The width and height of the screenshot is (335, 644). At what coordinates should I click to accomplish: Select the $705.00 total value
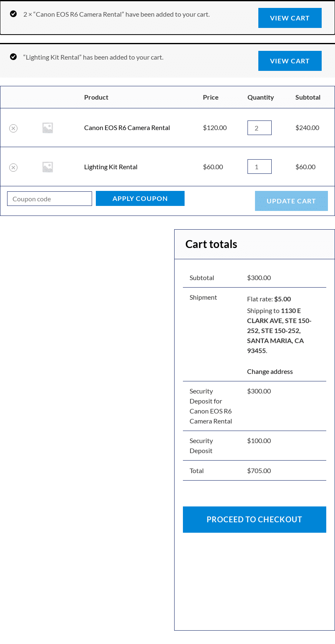click(259, 471)
